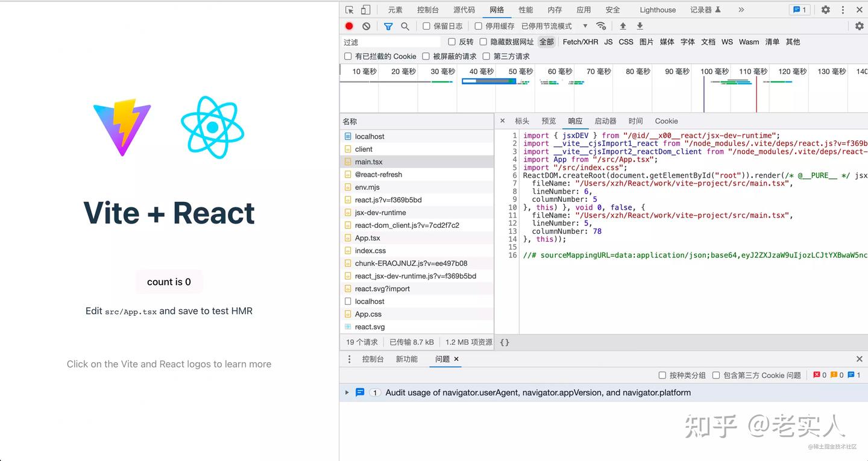Import HAR using the upload arrow icon
This screenshot has height=461, width=868.
click(623, 26)
